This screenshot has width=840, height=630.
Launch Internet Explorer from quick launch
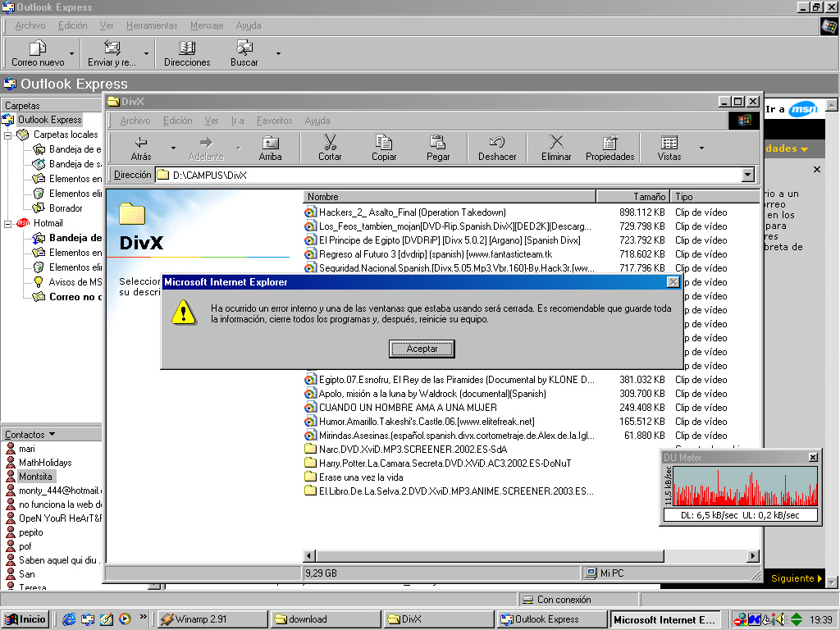(69, 619)
